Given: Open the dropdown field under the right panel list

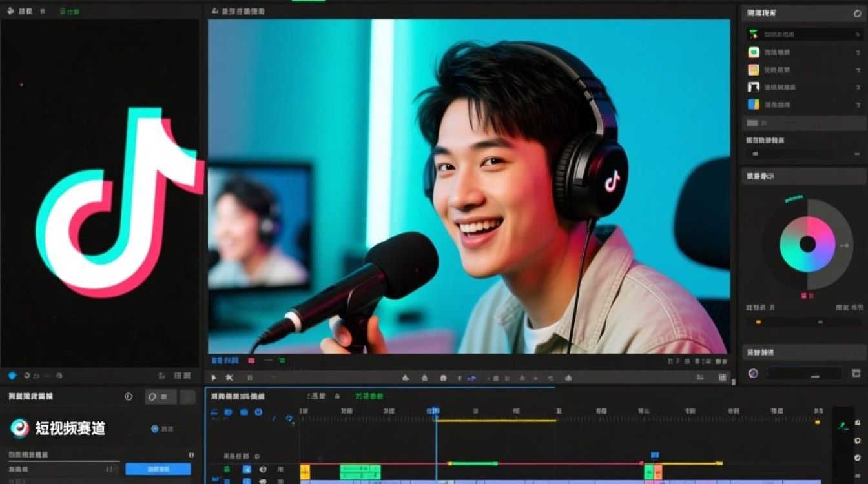Looking at the screenshot, I should coord(803,154).
